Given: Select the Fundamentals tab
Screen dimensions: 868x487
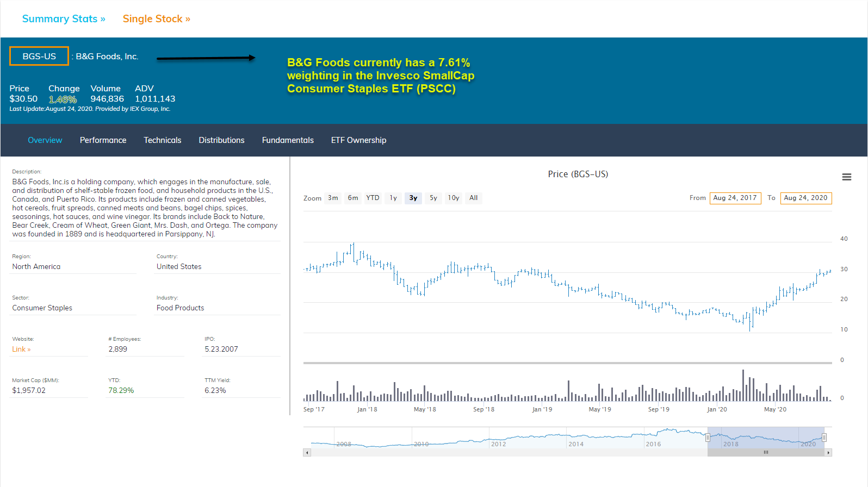Looking at the screenshot, I should tap(288, 140).
